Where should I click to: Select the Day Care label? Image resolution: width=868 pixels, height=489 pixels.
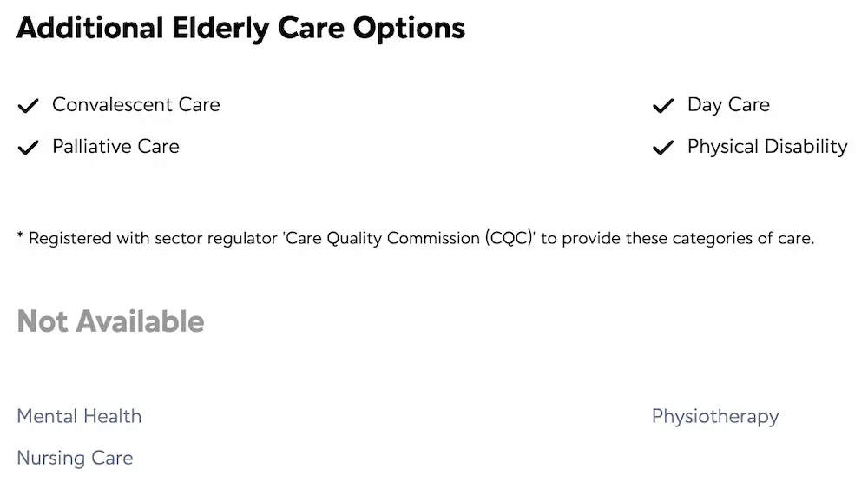[x=728, y=105]
